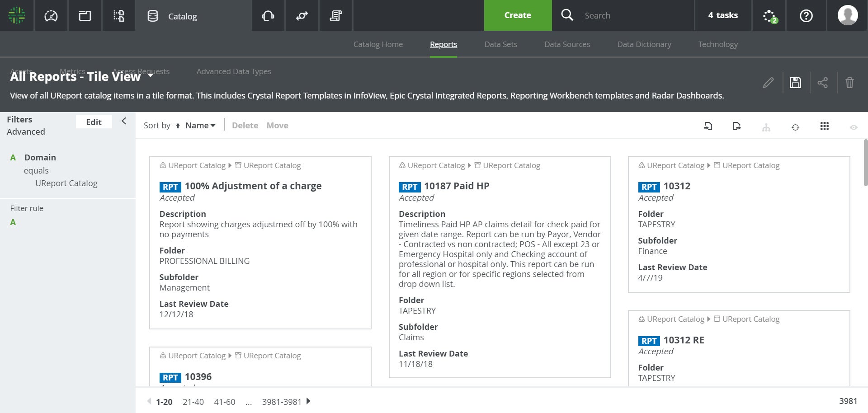Image resolution: width=868 pixels, height=413 pixels.
Task: Open the Reports tab
Action: pos(443,44)
